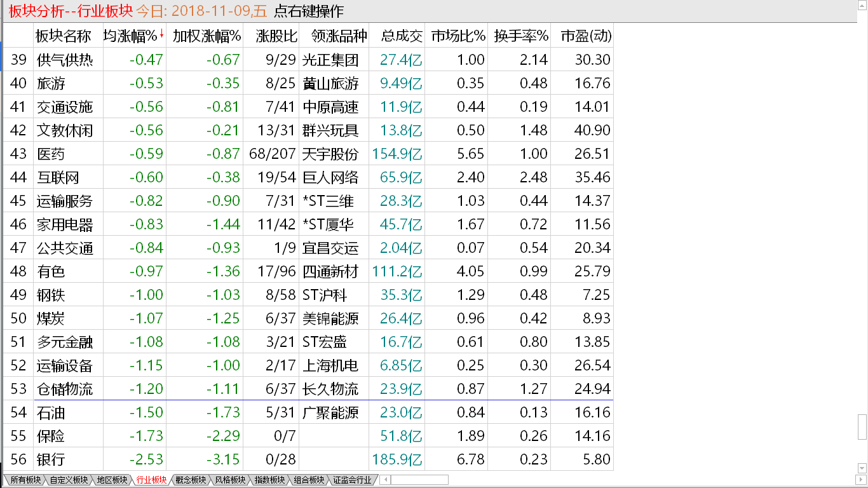Select the 互联网 sector name
The width and height of the screenshot is (868, 488).
(58, 177)
